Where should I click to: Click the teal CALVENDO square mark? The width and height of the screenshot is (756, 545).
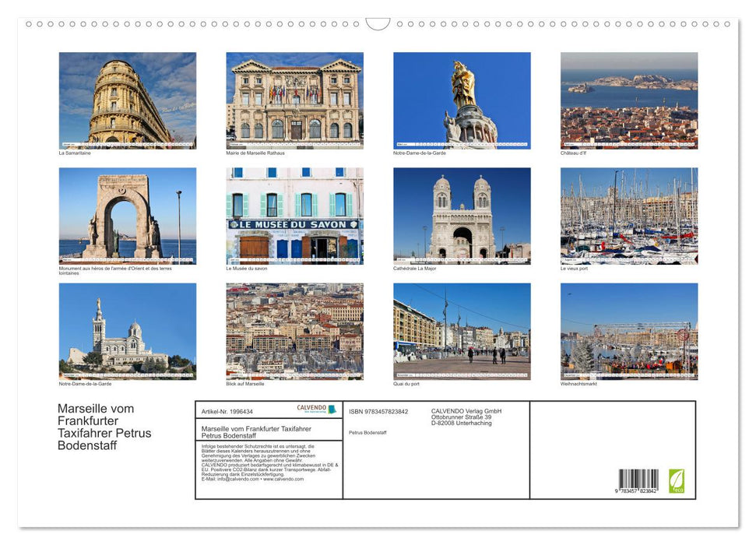[330, 408]
